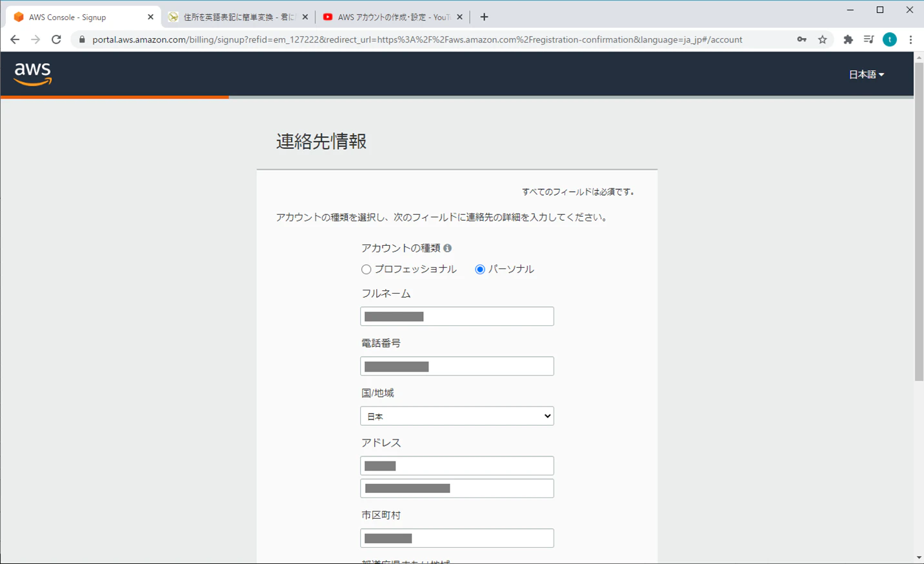Click the page vertical scrollbar thumb
The width and height of the screenshot is (924, 564).
[x=919, y=221]
